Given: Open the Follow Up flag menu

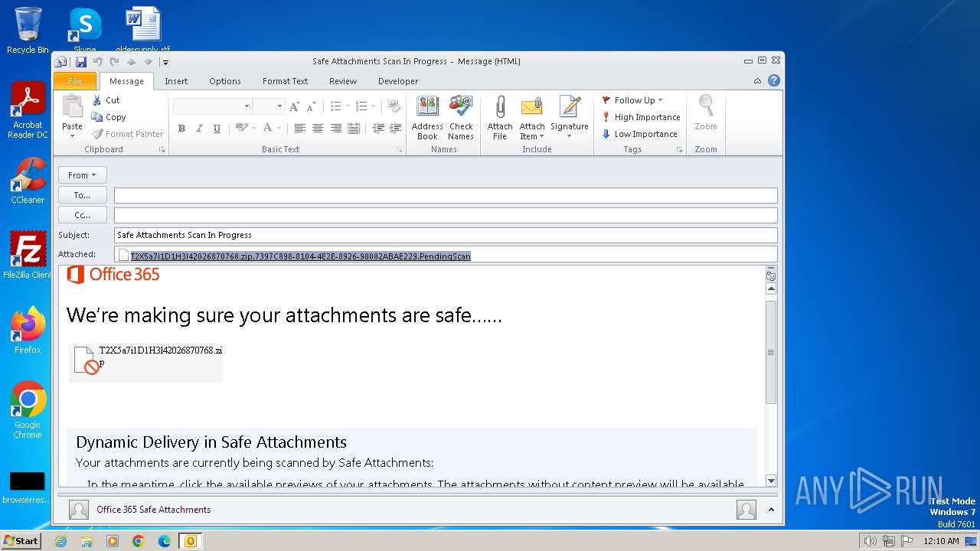Looking at the screenshot, I should pyautogui.click(x=632, y=100).
